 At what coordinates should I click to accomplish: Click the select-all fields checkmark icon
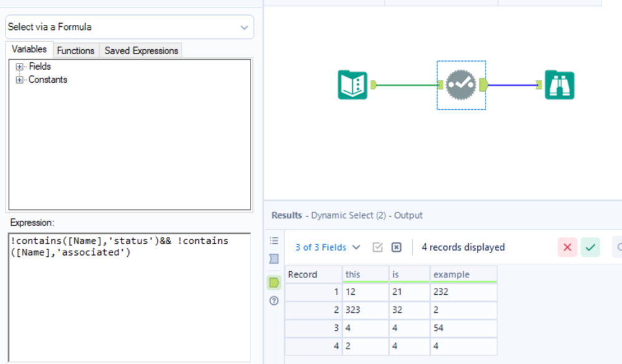(x=378, y=247)
